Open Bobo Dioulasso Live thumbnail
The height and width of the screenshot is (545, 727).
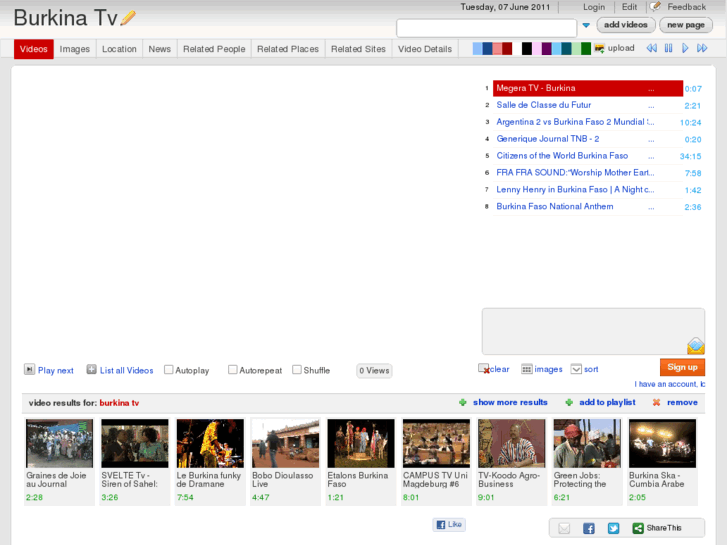(286, 443)
